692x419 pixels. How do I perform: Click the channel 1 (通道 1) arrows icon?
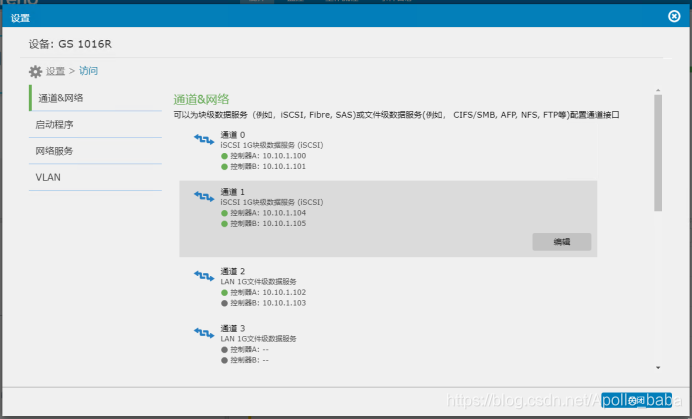pos(204,196)
